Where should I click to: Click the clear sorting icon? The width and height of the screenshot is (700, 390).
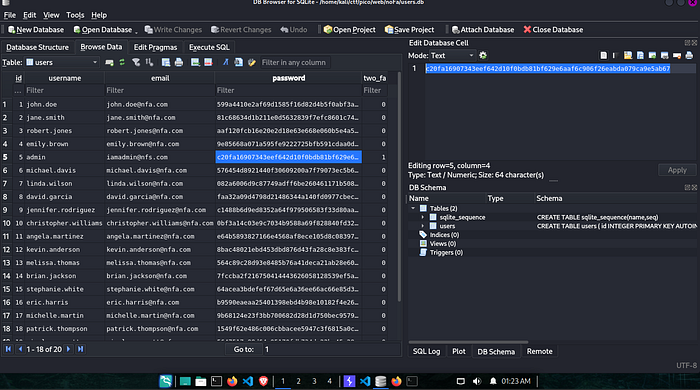(x=149, y=62)
